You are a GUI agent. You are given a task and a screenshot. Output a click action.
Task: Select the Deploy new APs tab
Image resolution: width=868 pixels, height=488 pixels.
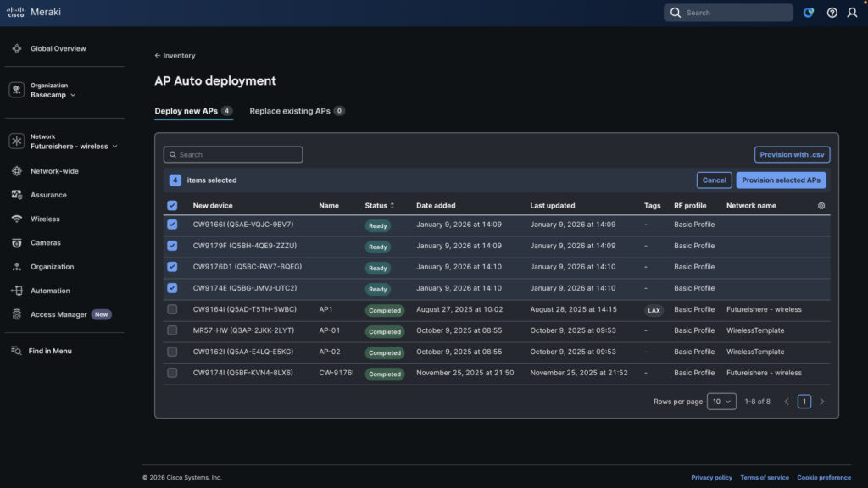[186, 111]
